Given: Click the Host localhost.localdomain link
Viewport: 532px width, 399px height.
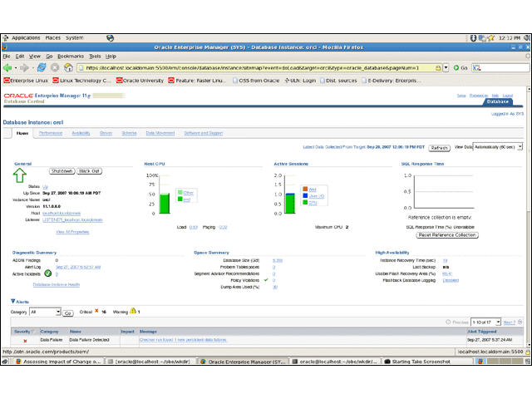Looking at the screenshot, I should point(62,213).
